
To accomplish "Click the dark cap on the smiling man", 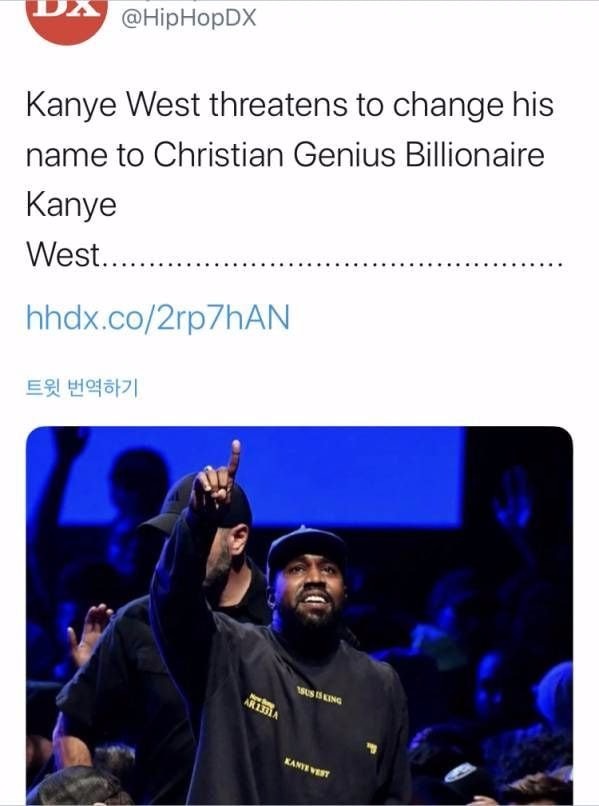I will click(307, 548).
